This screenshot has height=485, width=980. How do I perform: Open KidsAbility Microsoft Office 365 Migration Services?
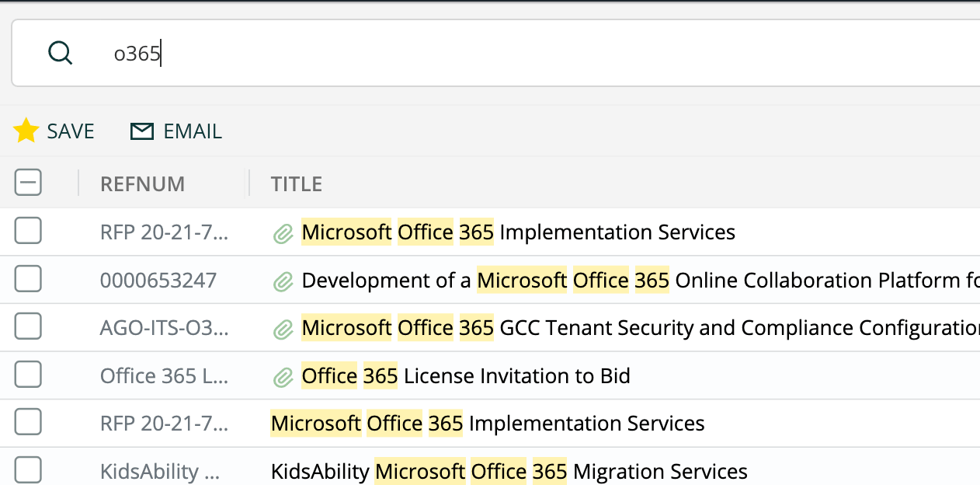[x=509, y=471]
